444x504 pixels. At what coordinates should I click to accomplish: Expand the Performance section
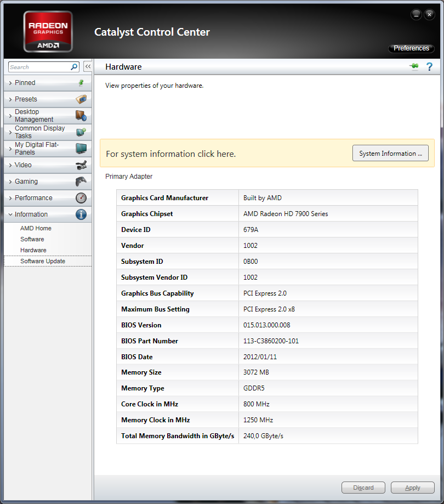pos(48,197)
